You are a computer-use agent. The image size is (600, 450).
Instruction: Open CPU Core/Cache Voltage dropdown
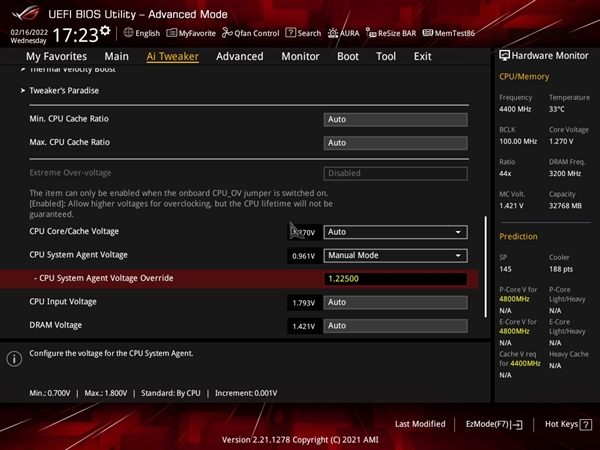[x=395, y=232]
